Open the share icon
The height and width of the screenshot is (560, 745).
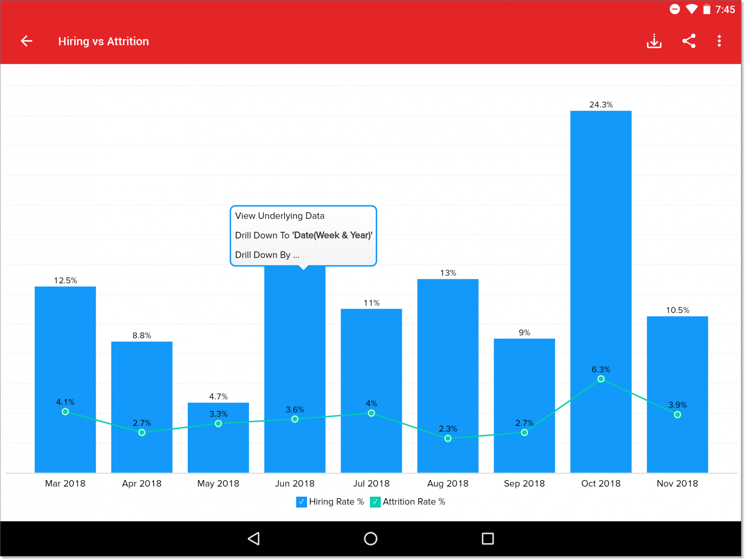(x=689, y=41)
